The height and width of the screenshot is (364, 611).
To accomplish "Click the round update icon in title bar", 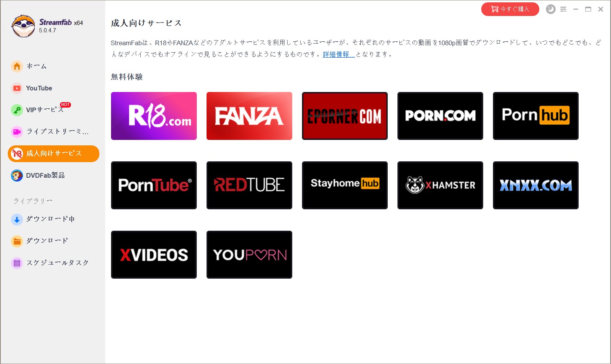I will [x=551, y=9].
